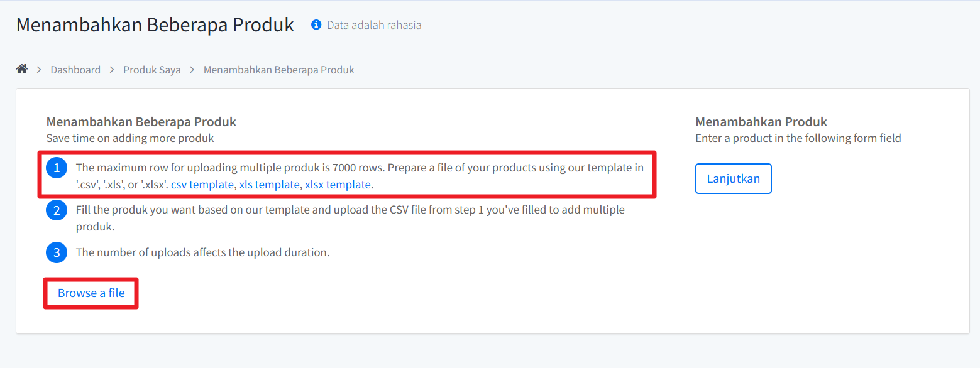Click the home icon in the breadcrumb
This screenshot has width=980, height=368.
(22, 70)
